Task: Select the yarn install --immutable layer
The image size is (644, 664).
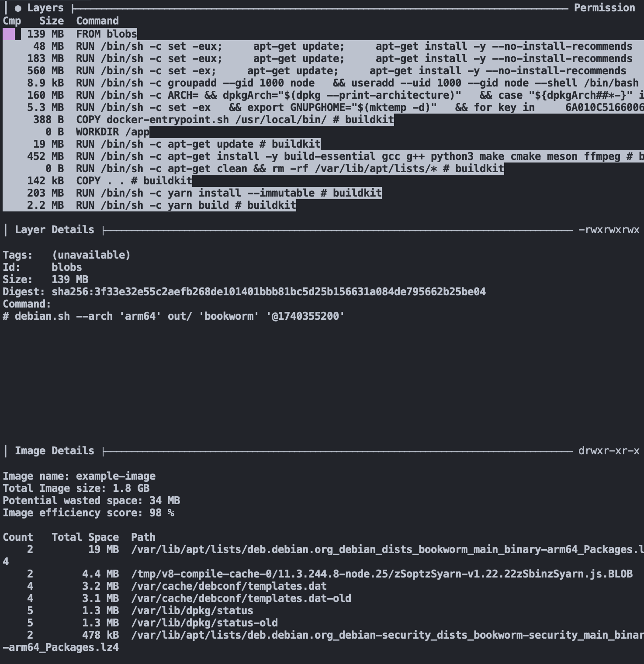Action: pyautogui.click(x=229, y=193)
